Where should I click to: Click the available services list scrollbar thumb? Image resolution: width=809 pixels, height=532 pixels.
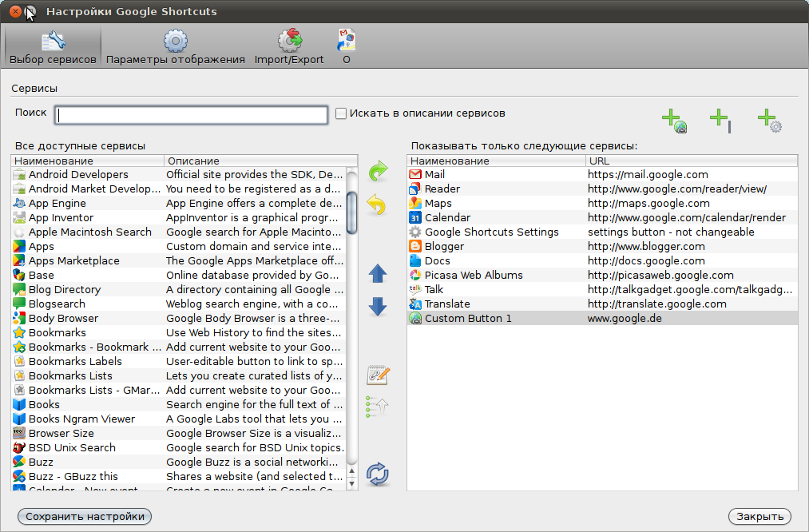coord(352,212)
